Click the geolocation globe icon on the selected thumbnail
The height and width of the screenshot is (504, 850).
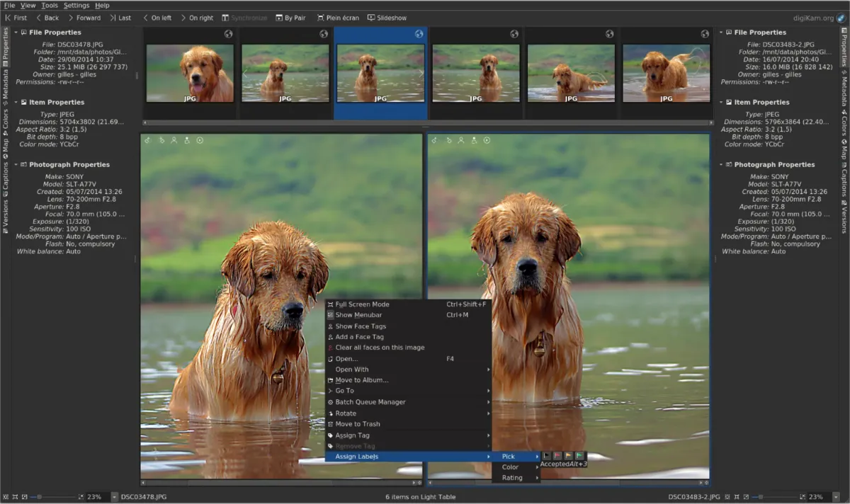(x=419, y=33)
